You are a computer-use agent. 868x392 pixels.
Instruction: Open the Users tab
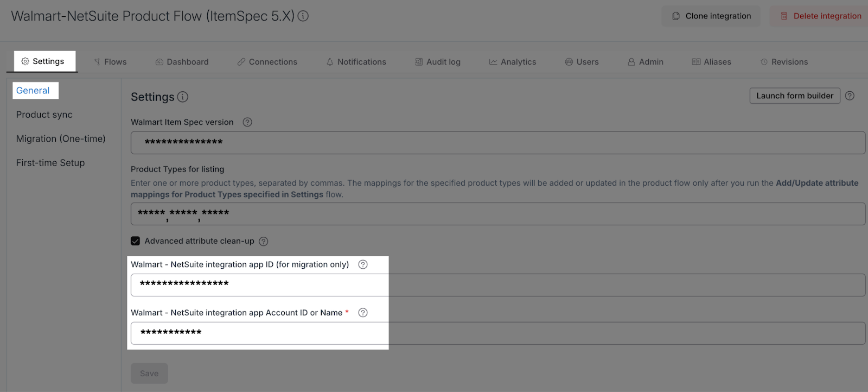582,62
